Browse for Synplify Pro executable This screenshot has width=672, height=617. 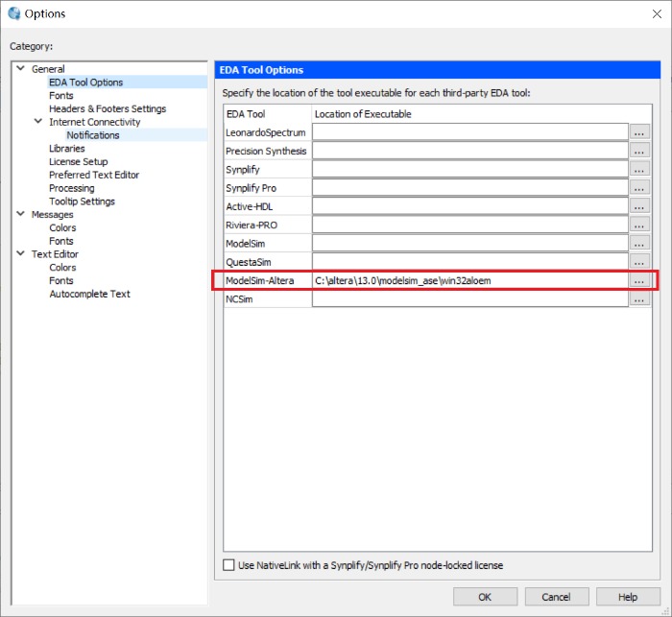point(639,188)
